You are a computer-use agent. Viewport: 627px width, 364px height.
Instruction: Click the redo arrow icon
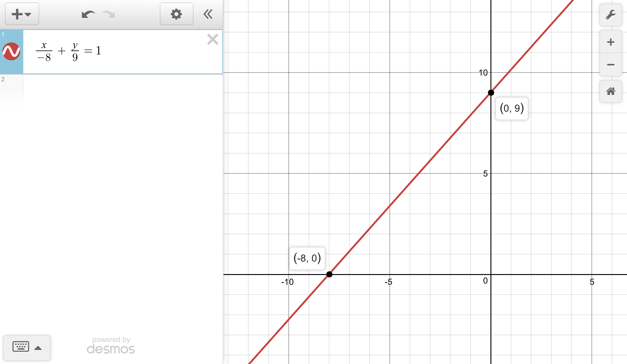pyautogui.click(x=108, y=14)
